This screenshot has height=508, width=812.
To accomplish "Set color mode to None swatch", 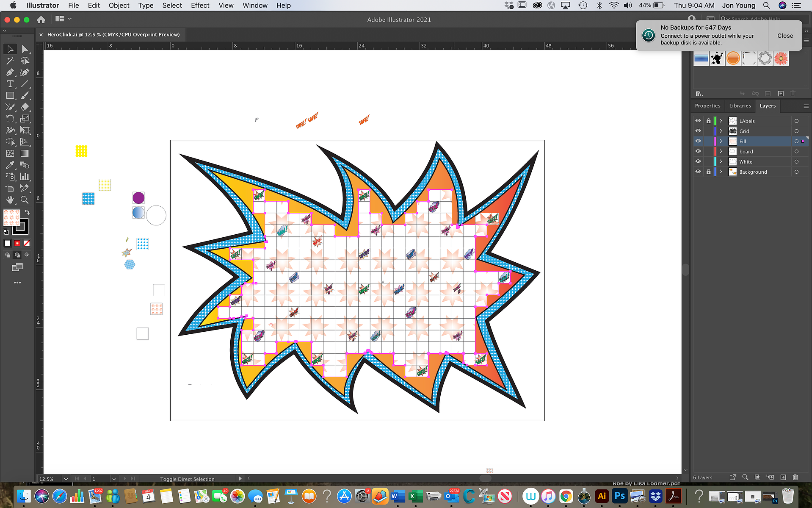I will 27,243.
